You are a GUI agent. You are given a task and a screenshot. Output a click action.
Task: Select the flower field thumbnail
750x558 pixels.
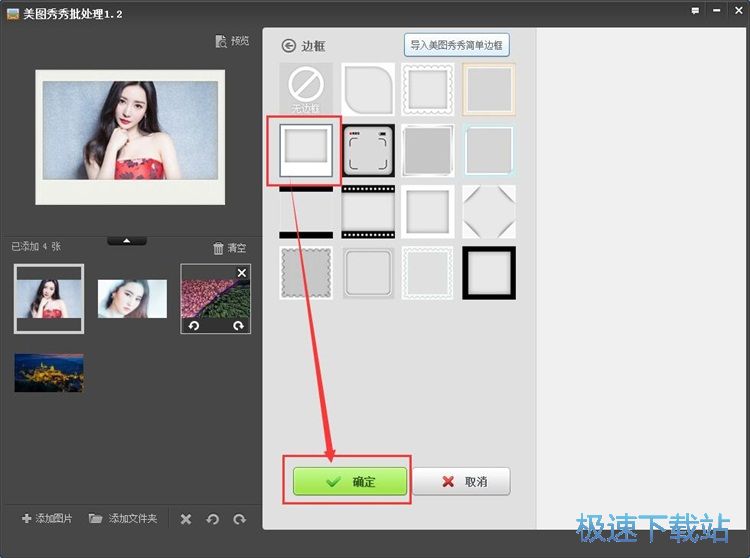[216, 299]
